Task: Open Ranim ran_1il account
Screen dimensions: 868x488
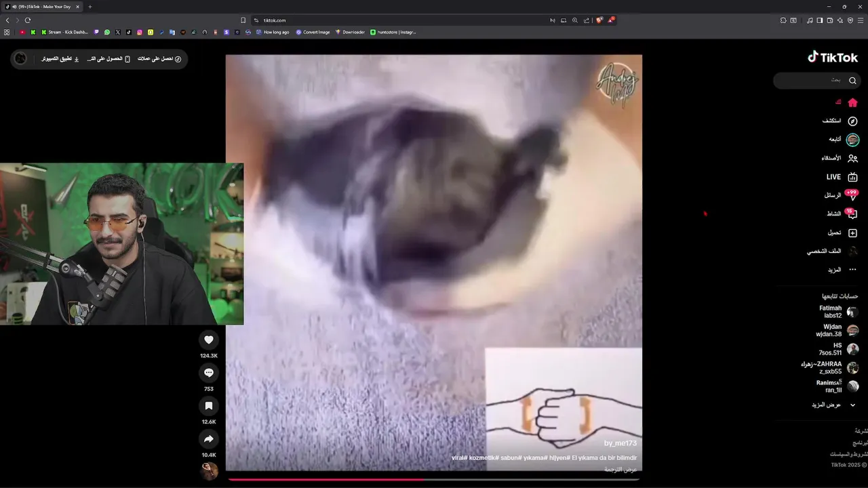Action: (x=837, y=386)
